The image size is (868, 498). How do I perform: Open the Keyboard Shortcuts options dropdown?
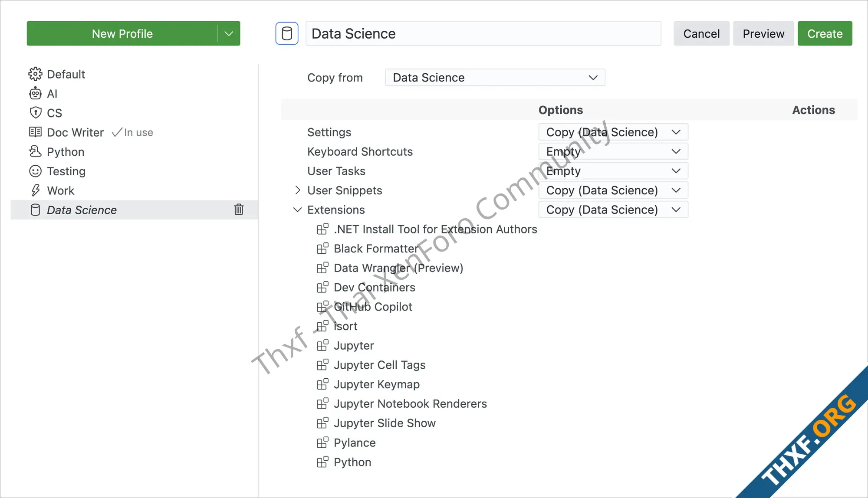(613, 151)
